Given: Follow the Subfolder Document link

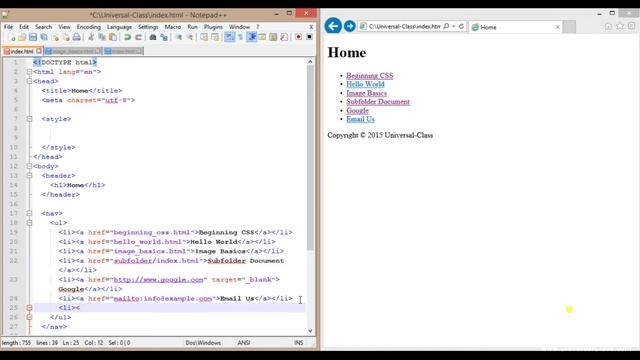Looking at the screenshot, I should 378,102.
